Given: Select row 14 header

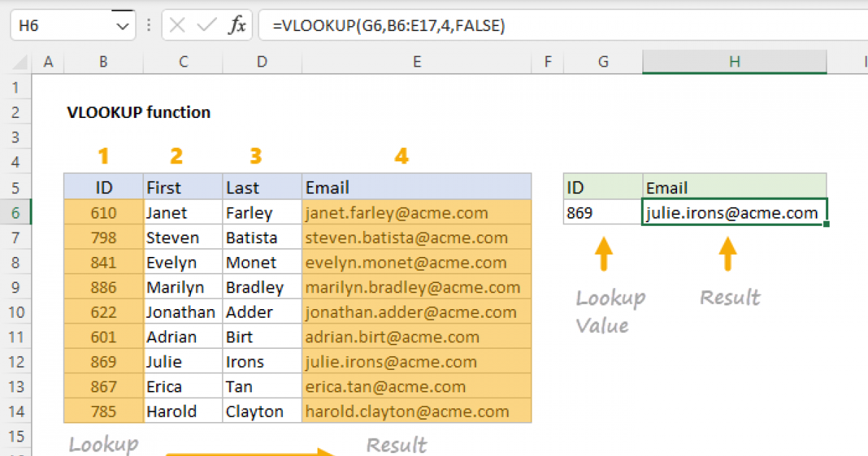Looking at the screenshot, I should coord(17,411).
